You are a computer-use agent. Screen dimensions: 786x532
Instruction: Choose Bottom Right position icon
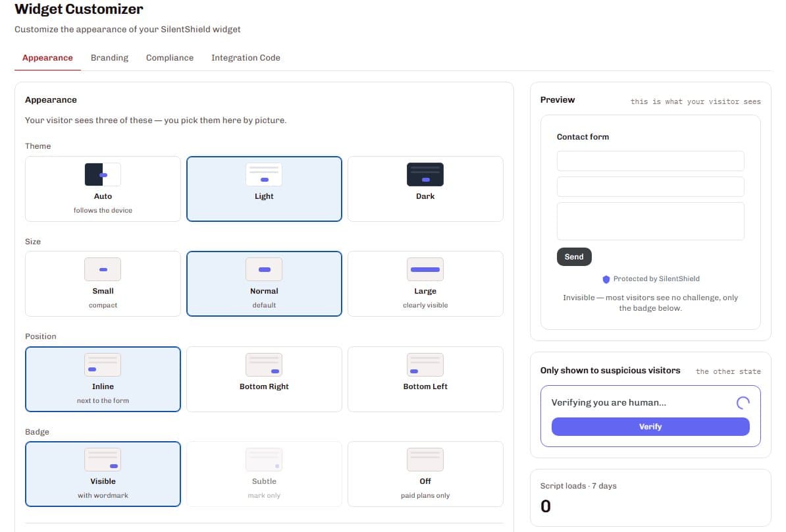tap(264, 365)
